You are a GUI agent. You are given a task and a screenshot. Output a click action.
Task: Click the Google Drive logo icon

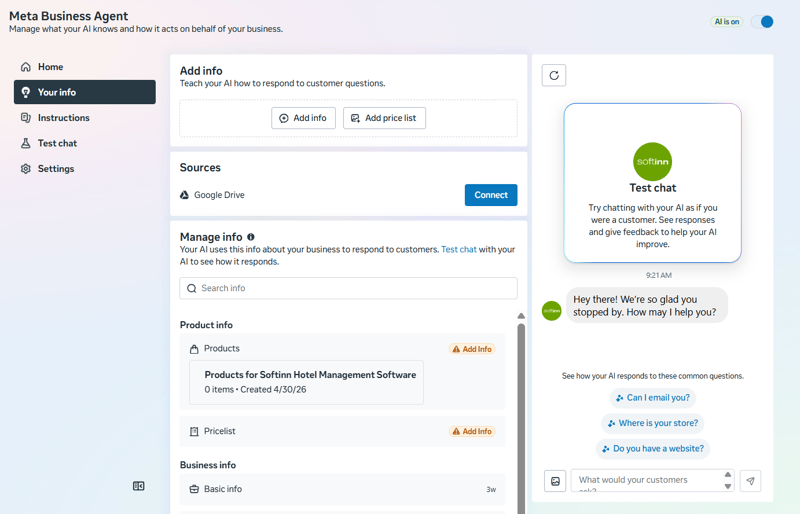pos(184,195)
